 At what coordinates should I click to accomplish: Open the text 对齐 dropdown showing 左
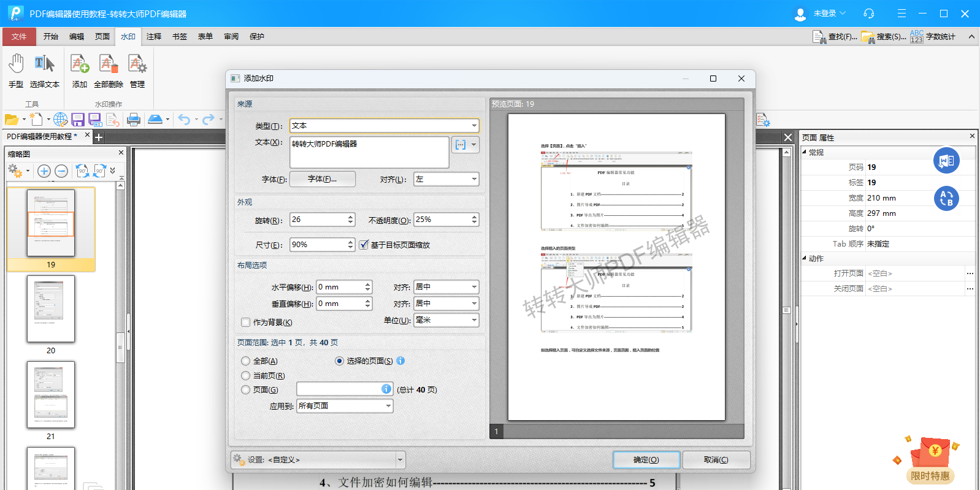point(474,179)
